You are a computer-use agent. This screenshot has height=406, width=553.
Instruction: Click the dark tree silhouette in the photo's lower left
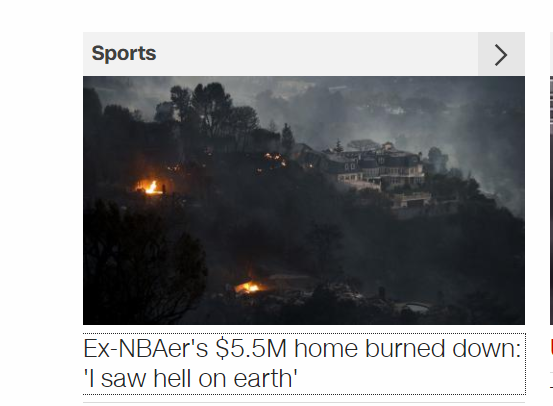point(141,261)
